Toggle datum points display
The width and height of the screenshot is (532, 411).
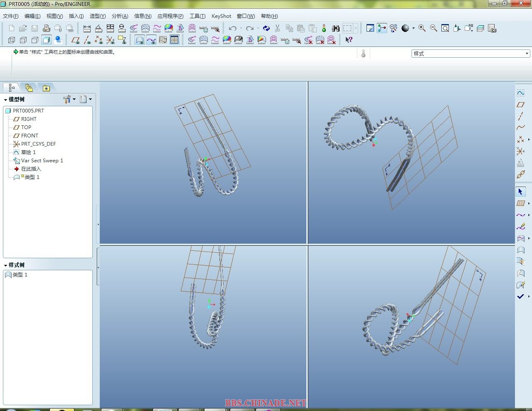coord(99,40)
